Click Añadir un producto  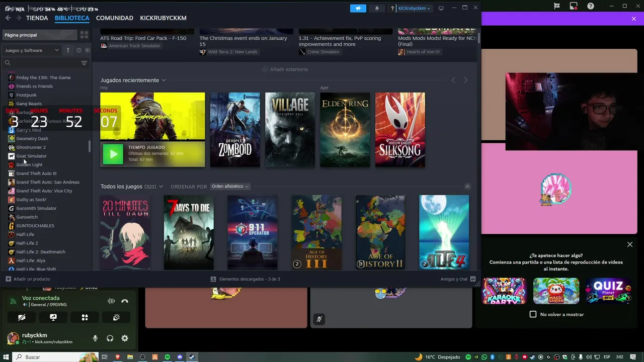[28, 279]
